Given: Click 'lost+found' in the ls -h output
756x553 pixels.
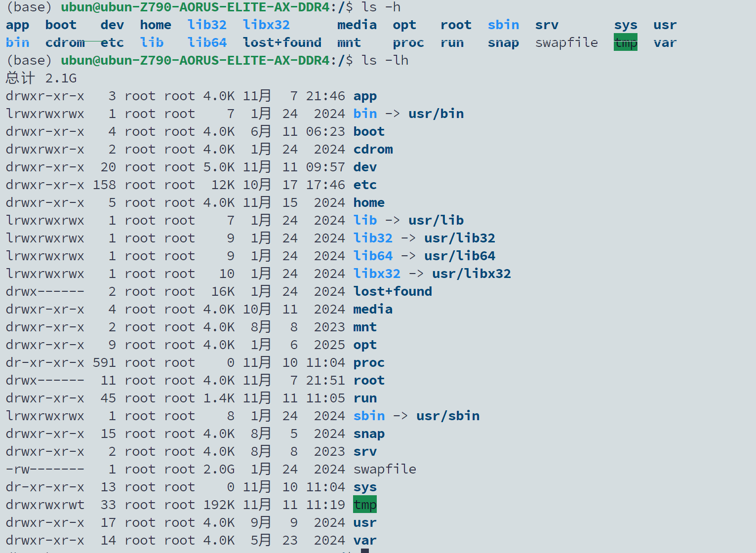Looking at the screenshot, I should [282, 42].
